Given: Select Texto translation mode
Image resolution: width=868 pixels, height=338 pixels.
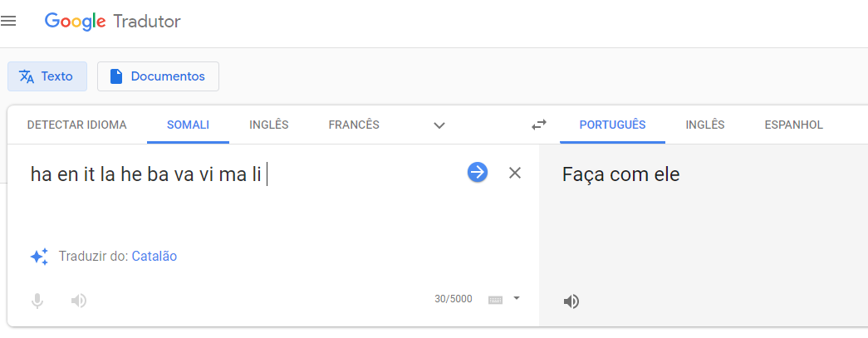Looking at the screenshot, I should pyautogui.click(x=47, y=76).
